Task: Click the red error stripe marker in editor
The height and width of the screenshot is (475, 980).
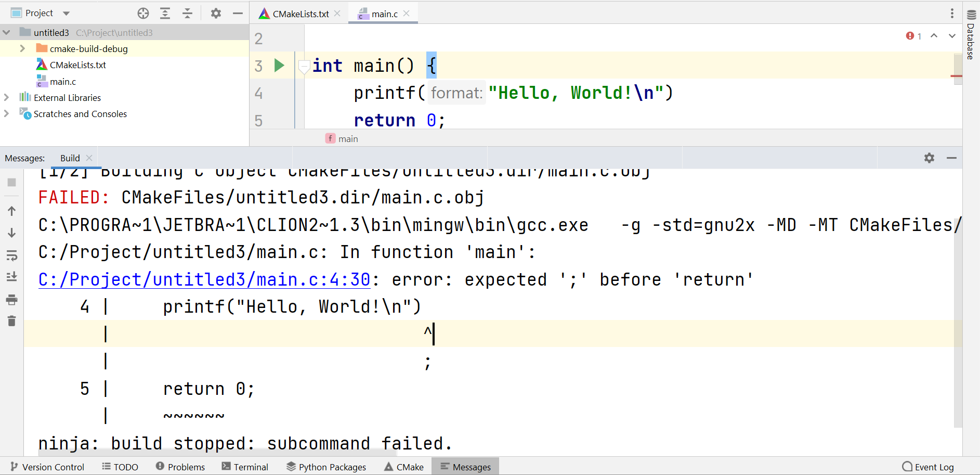Action: (x=957, y=76)
